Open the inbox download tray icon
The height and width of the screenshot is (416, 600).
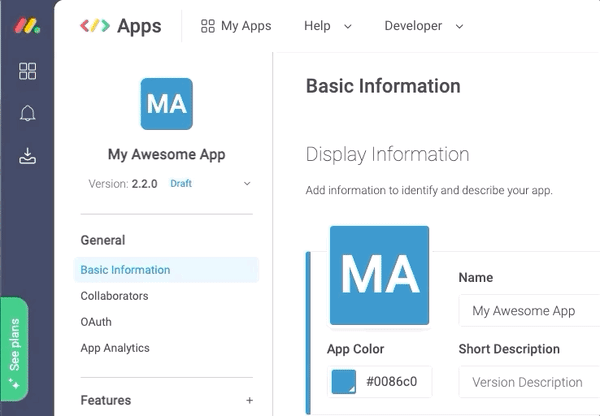click(x=28, y=156)
